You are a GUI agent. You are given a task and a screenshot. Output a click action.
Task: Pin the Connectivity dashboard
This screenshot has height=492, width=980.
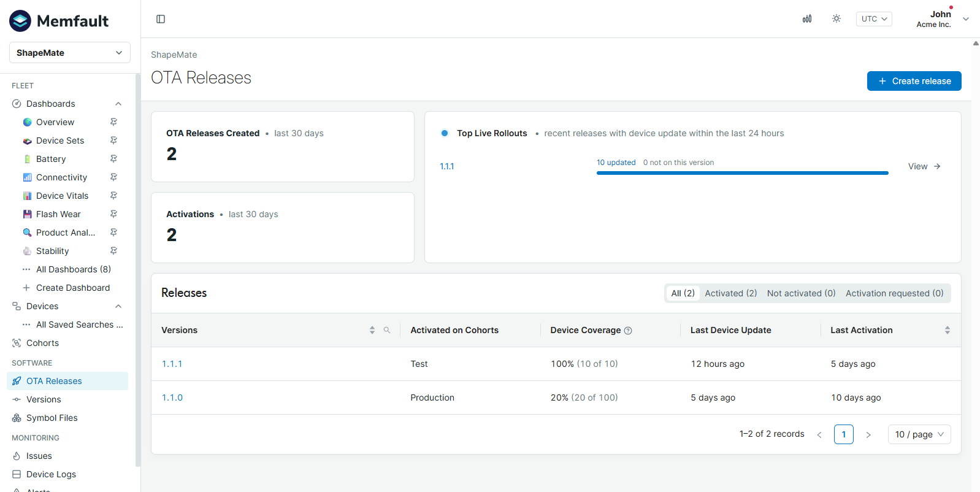[x=113, y=177]
